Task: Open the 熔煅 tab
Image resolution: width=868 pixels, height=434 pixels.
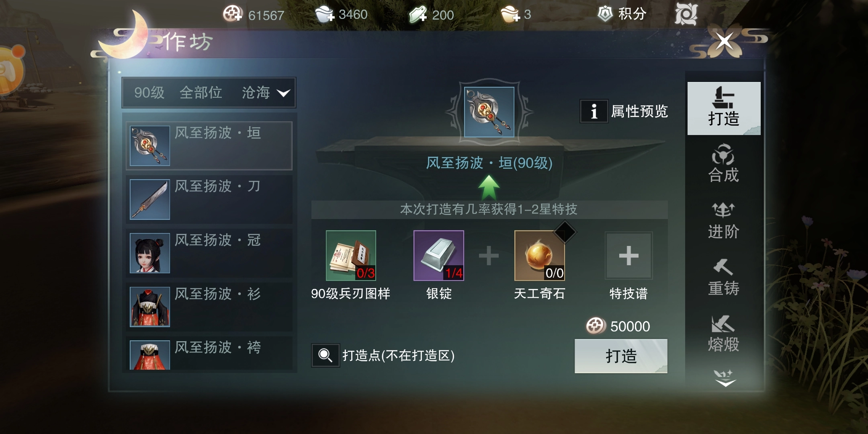Action: (724, 333)
